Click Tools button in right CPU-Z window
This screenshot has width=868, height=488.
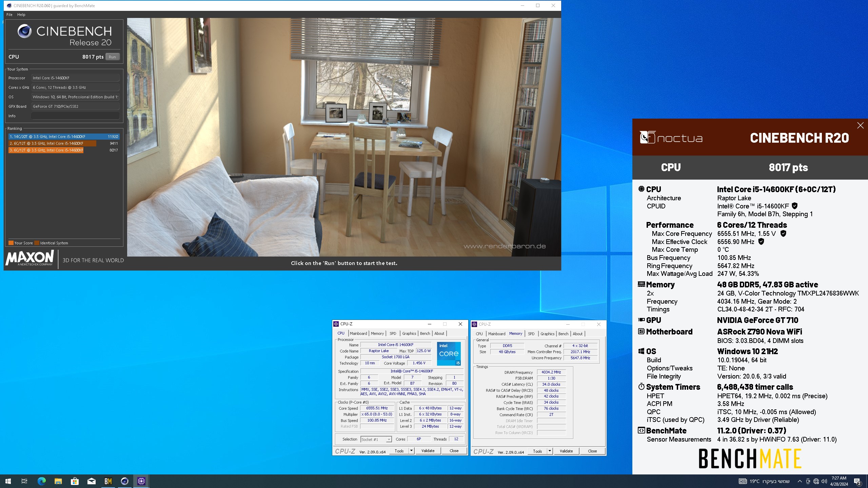pos(537,451)
